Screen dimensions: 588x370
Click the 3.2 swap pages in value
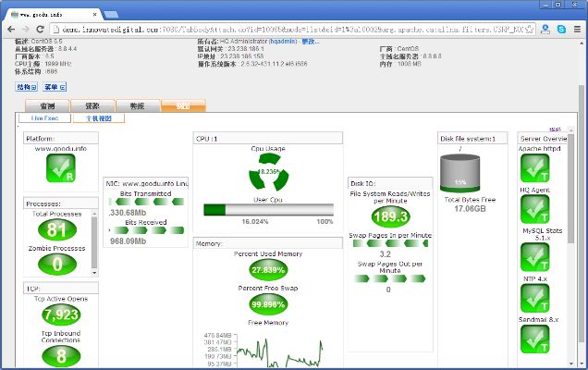click(x=386, y=254)
